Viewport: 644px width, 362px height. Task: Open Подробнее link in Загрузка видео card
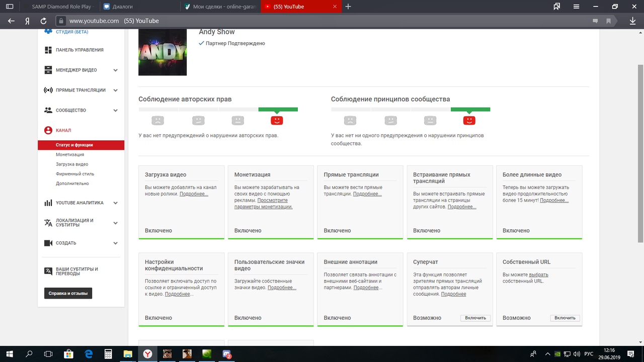(194, 194)
